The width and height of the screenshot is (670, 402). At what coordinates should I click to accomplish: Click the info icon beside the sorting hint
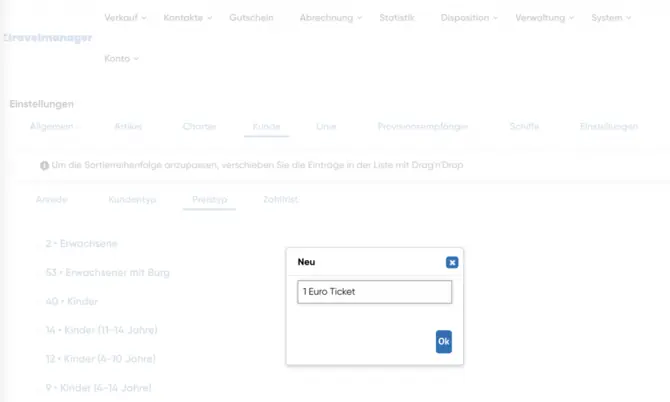pos(44,165)
